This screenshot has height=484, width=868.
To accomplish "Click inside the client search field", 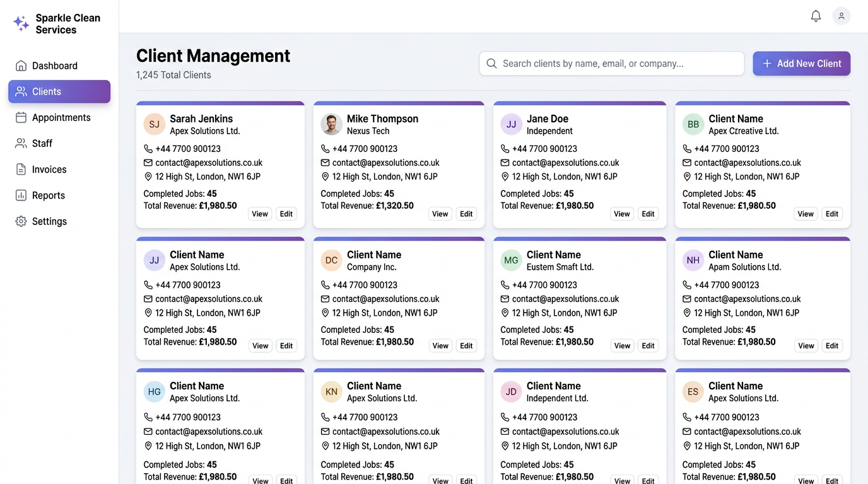I will pos(611,64).
